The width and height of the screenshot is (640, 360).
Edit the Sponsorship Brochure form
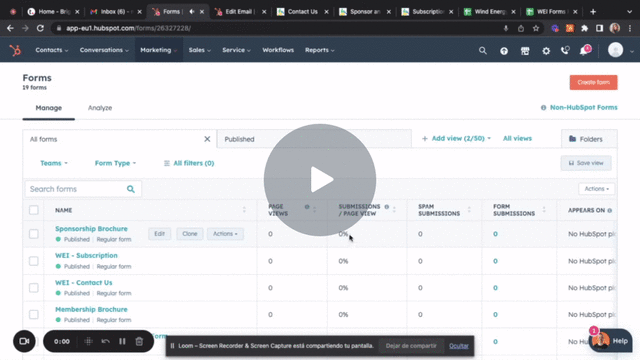(160, 234)
